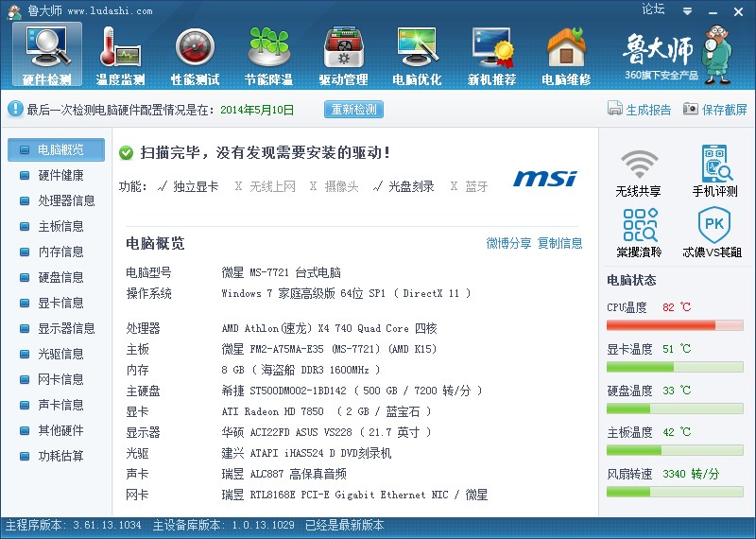Click the 论坛 forum link

pyautogui.click(x=653, y=9)
